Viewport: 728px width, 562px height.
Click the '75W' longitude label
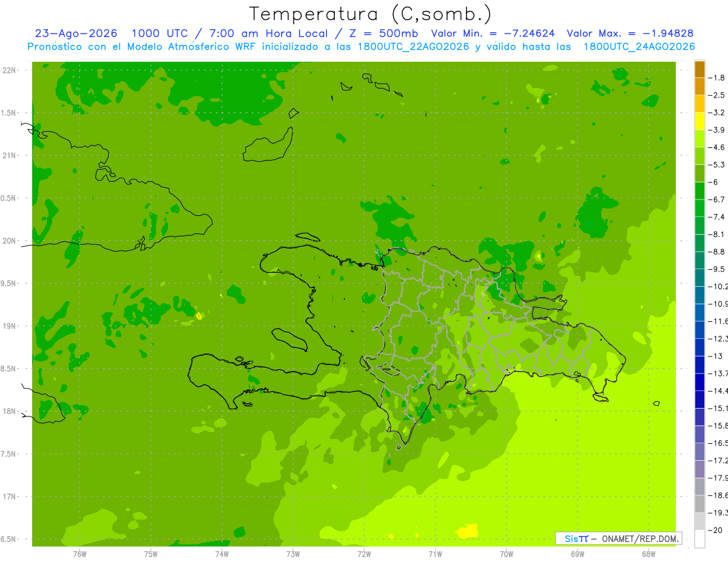(151, 554)
